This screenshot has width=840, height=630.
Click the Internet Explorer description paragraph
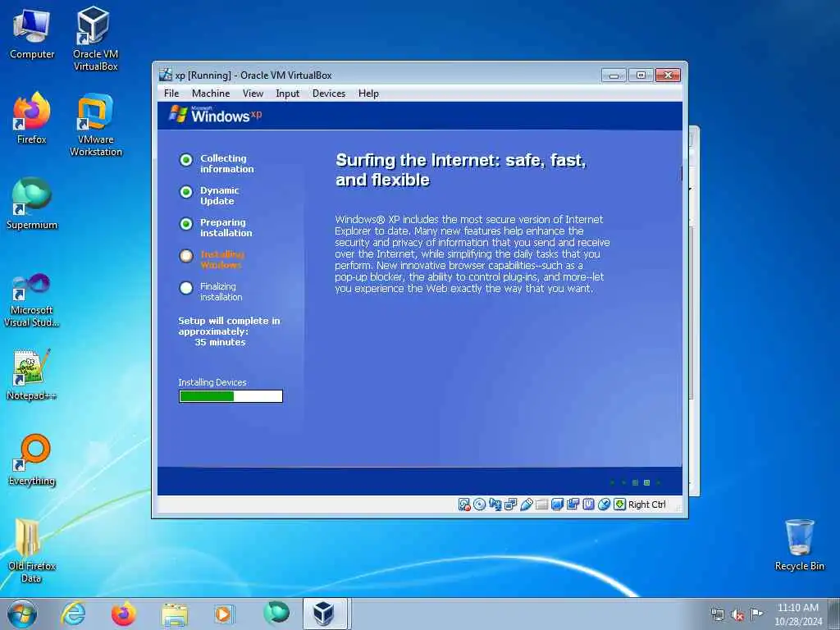click(x=472, y=254)
